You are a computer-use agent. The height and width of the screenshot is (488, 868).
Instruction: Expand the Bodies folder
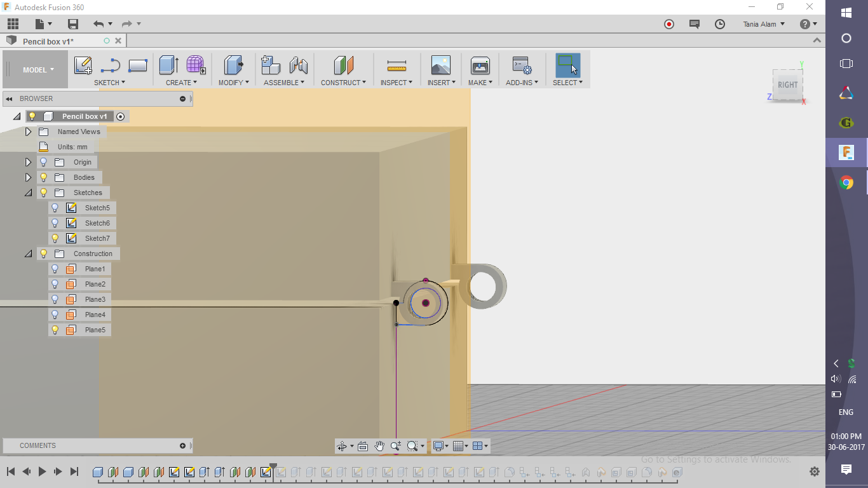28,177
